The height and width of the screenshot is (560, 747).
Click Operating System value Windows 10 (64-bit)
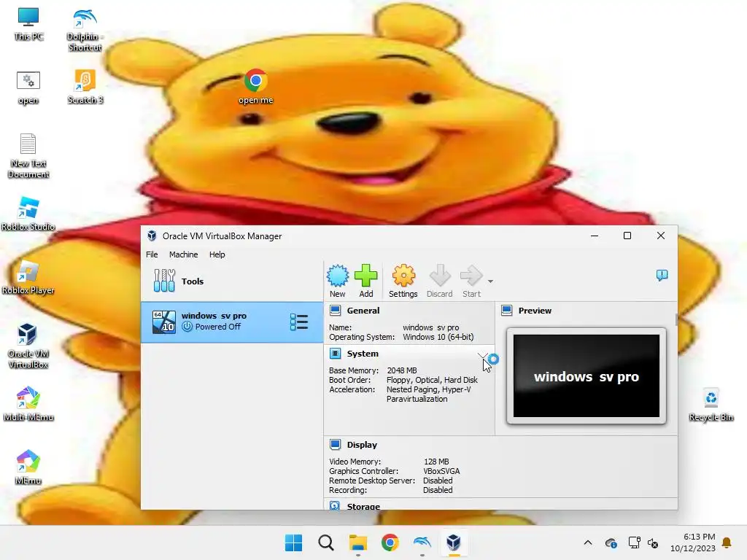point(438,337)
